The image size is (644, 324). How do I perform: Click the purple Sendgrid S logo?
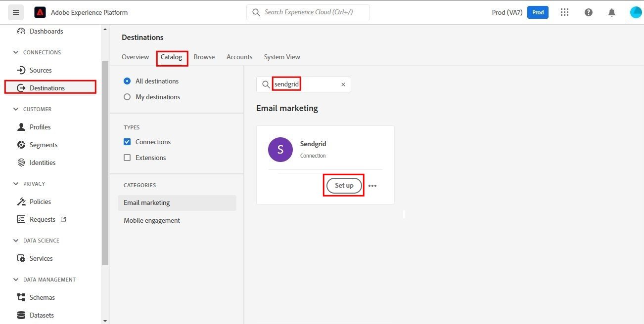point(280,150)
